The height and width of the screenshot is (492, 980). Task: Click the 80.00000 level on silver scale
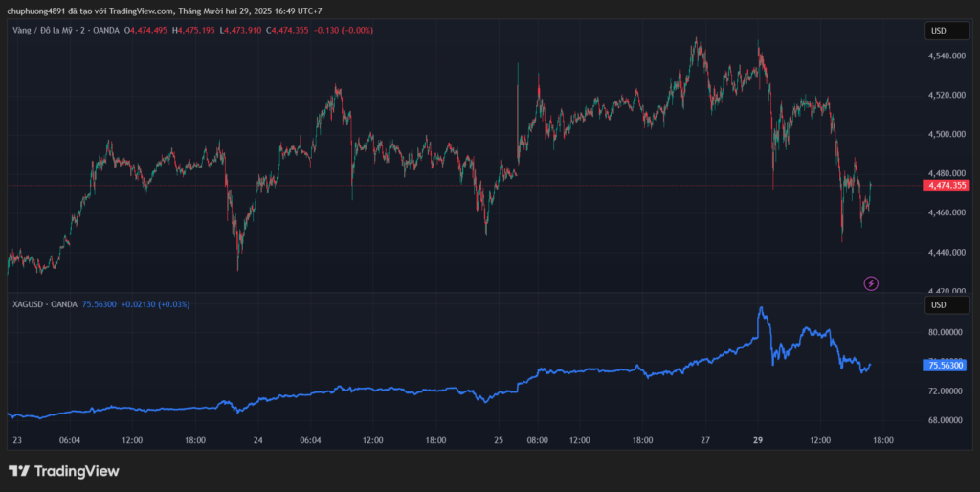[x=945, y=332]
